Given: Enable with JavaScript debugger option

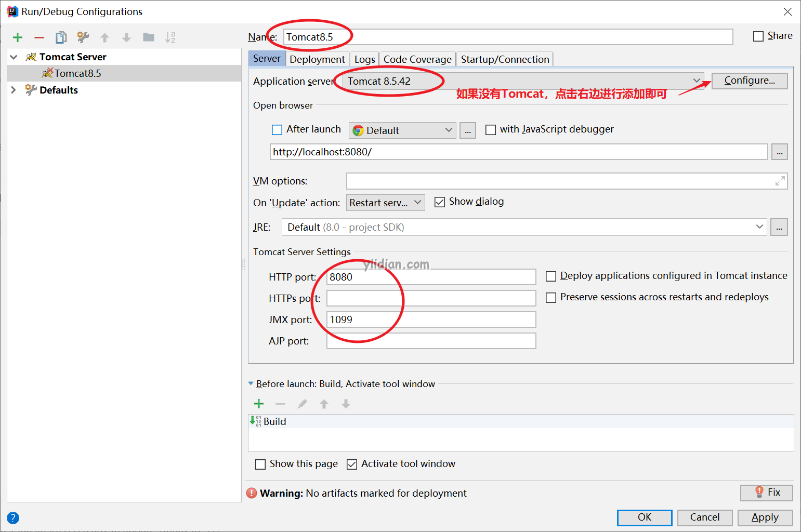Looking at the screenshot, I should click(x=491, y=129).
